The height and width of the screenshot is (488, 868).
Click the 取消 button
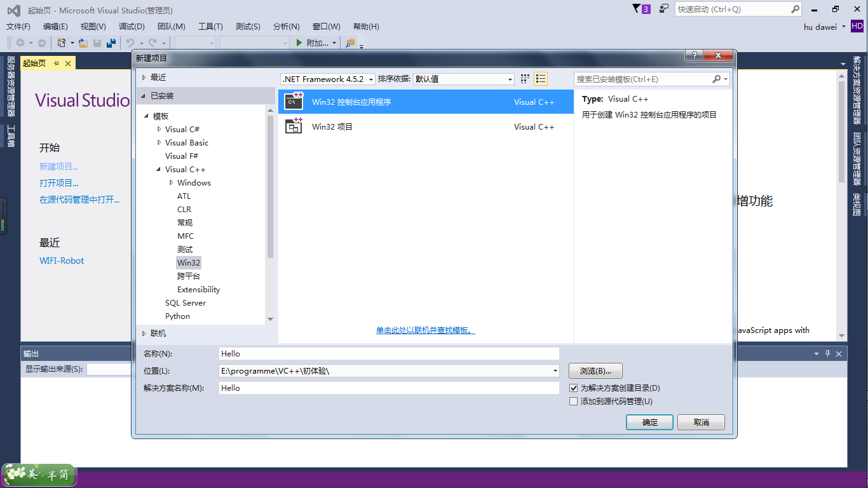tap(701, 422)
